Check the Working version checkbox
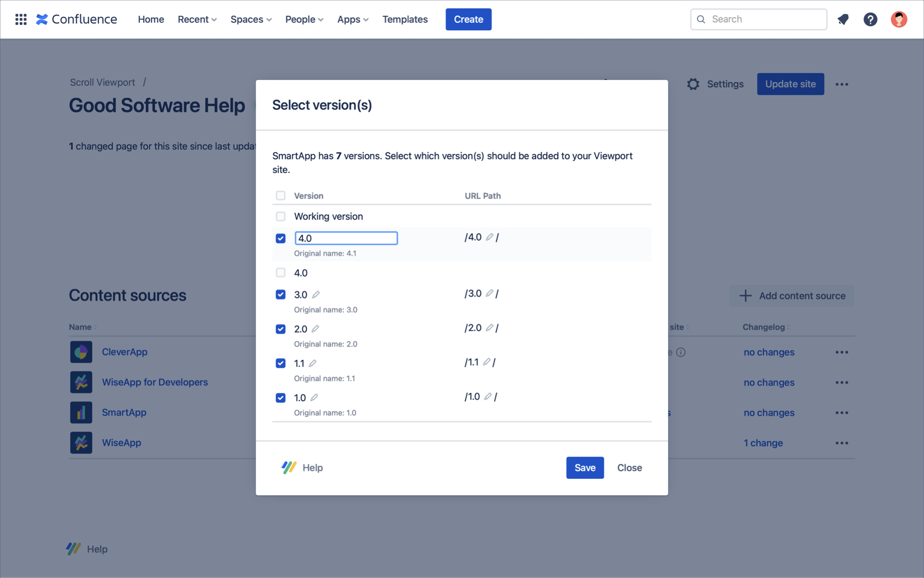Screen dimensions: 924x578 click(x=281, y=216)
